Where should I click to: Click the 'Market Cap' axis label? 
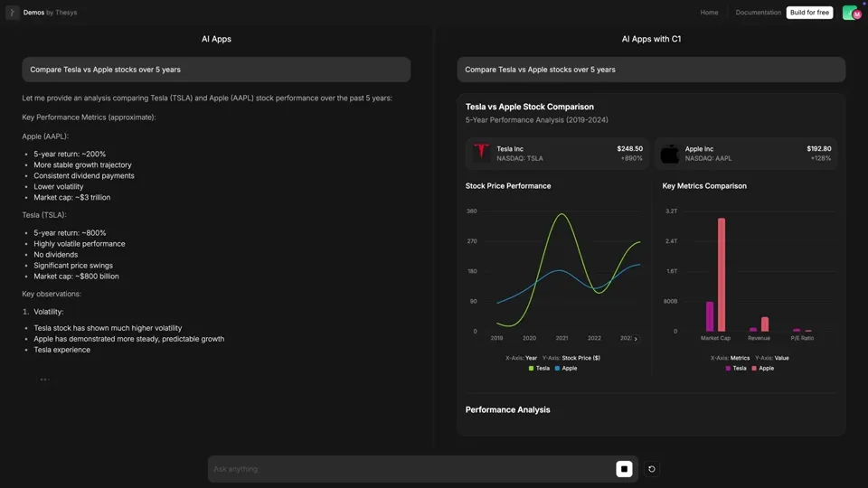point(715,338)
